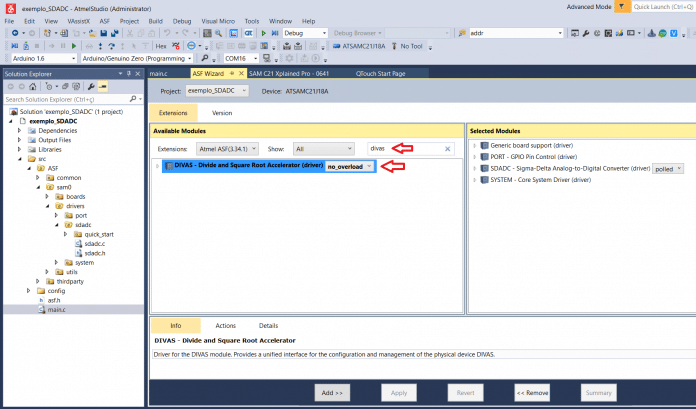
Task: Open the ASF menu
Action: (104, 20)
